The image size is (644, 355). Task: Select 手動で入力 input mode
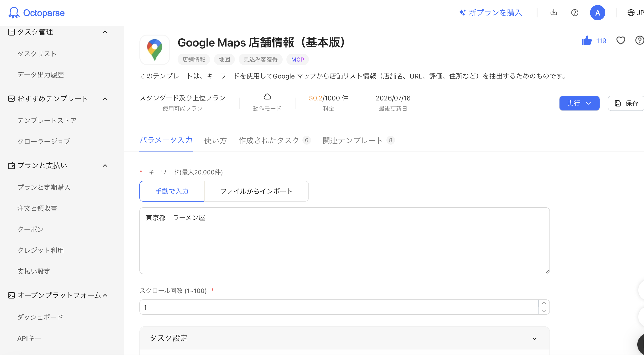[172, 191]
